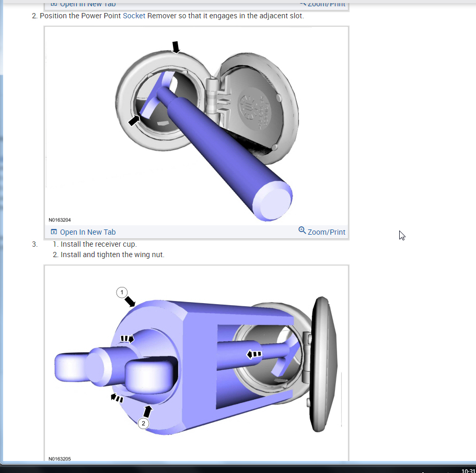Click image reference label 'N0163204'
The height and width of the screenshot is (473, 476).
click(60, 220)
